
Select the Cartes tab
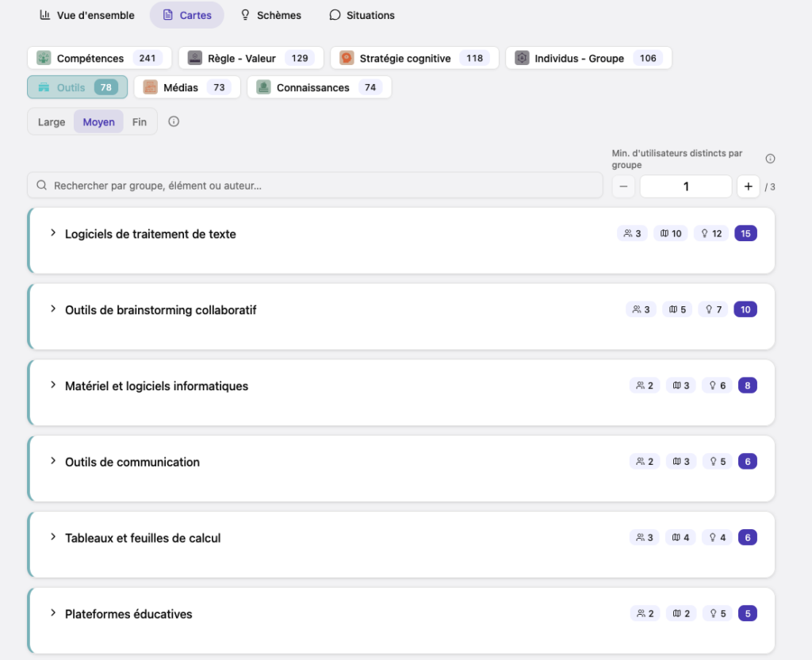pyautogui.click(x=187, y=15)
